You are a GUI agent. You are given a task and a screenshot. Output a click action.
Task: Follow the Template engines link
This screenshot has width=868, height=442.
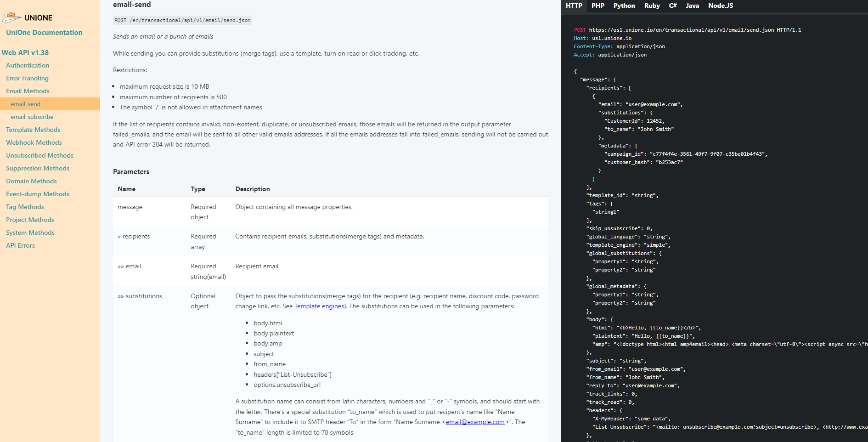tap(319, 306)
